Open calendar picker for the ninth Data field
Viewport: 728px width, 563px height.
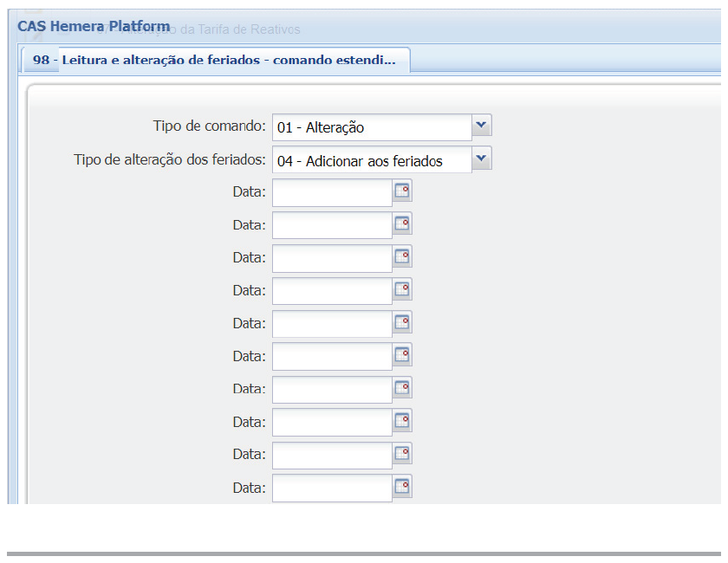pyautogui.click(x=402, y=455)
